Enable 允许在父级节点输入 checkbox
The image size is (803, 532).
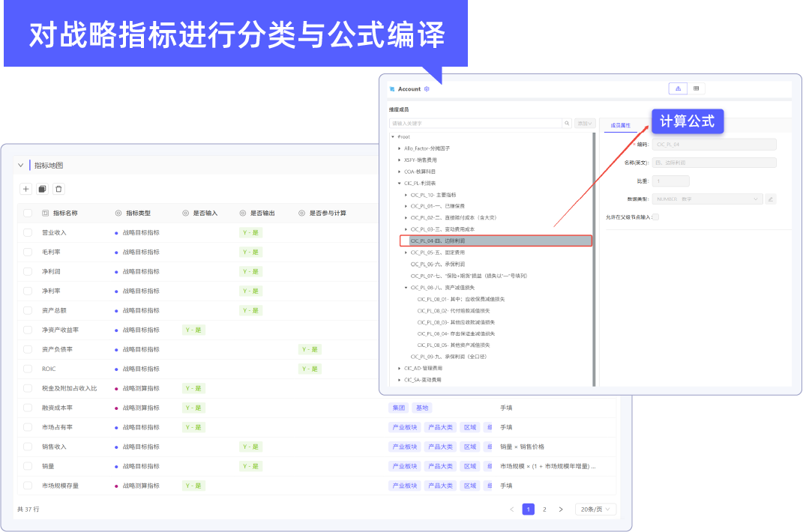coord(655,217)
